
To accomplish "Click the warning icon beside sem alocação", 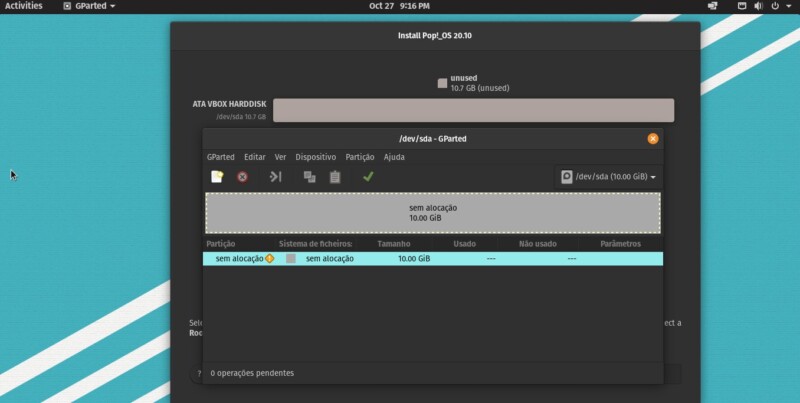I will (270, 258).
